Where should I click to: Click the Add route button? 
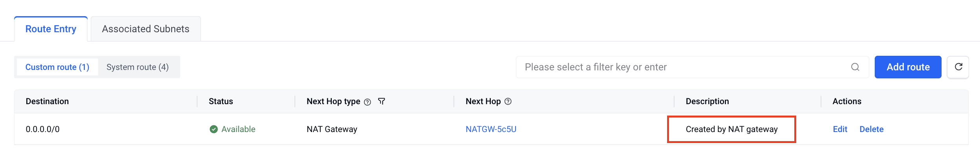coord(908,67)
